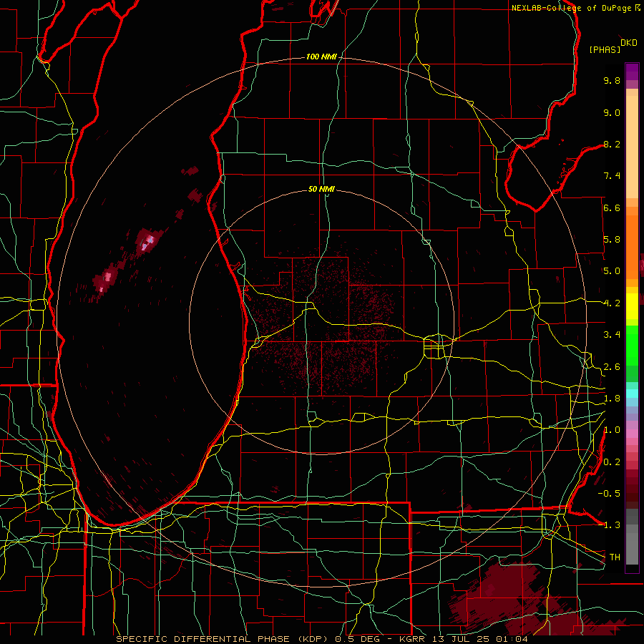644x644 pixels.
Task: Click the 4.2 scale value
Action: coord(612,303)
